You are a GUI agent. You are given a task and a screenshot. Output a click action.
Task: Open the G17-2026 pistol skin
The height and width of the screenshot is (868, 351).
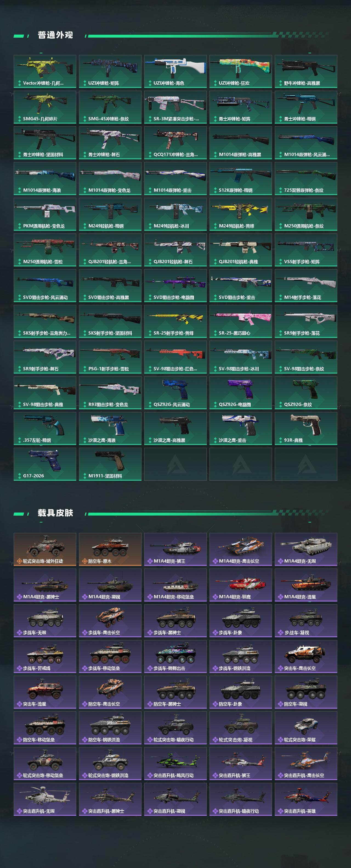(45, 464)
